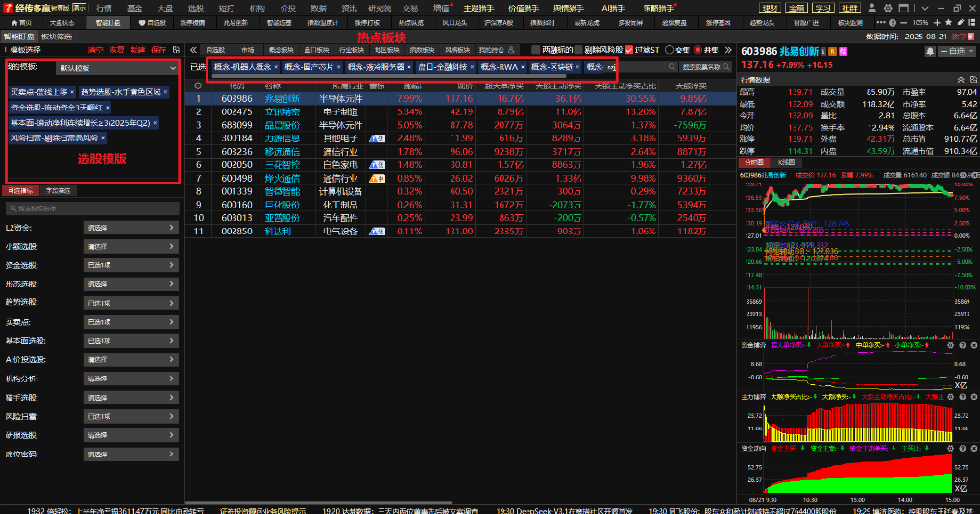Increase zoom with the plus icon

click(x=936, y=22)
